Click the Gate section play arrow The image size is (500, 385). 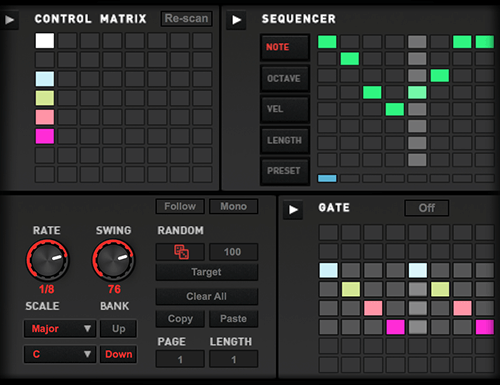click(x=293, y=210)
